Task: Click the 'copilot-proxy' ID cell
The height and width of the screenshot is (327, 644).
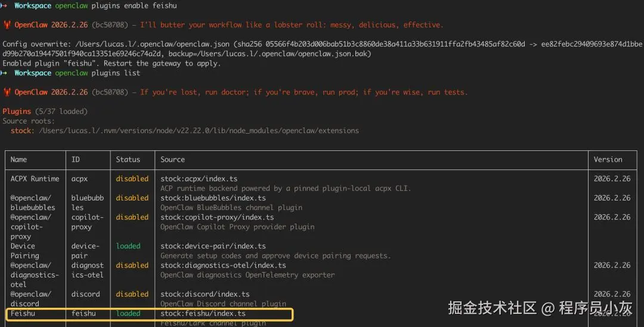Action: coord(88,222)
